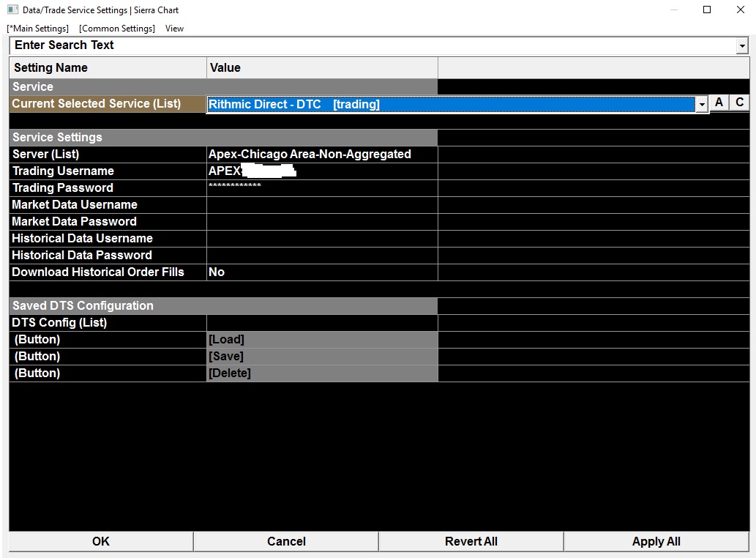Select the Historical Data Username label
Screen dimensions: 756x558
pyautogui.click(x=108, y=239)
